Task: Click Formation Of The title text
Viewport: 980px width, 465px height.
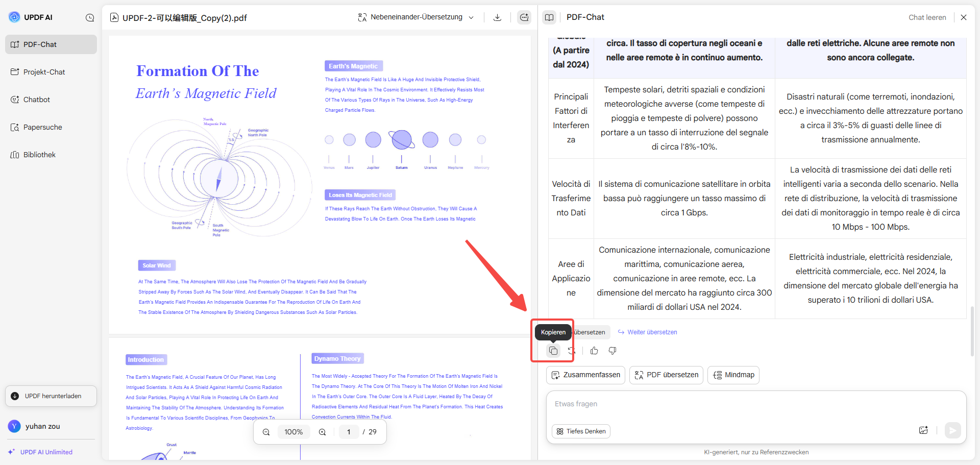Action: 198,71
